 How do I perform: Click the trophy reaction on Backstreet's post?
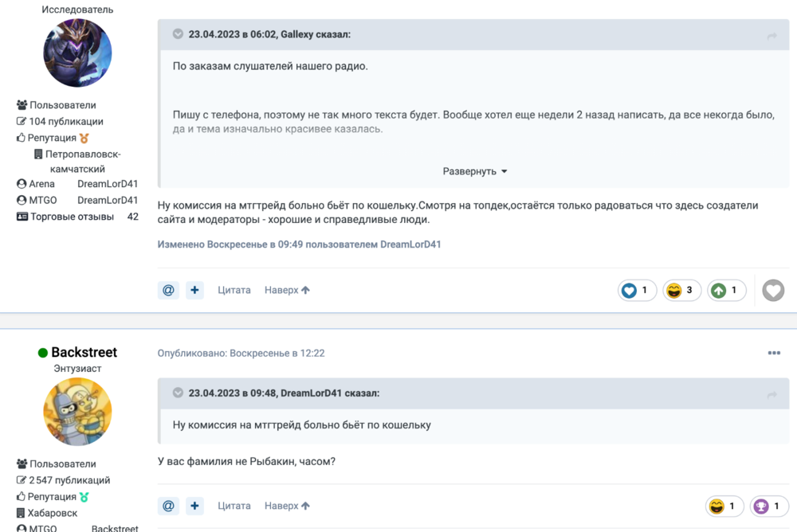point(769,506)
